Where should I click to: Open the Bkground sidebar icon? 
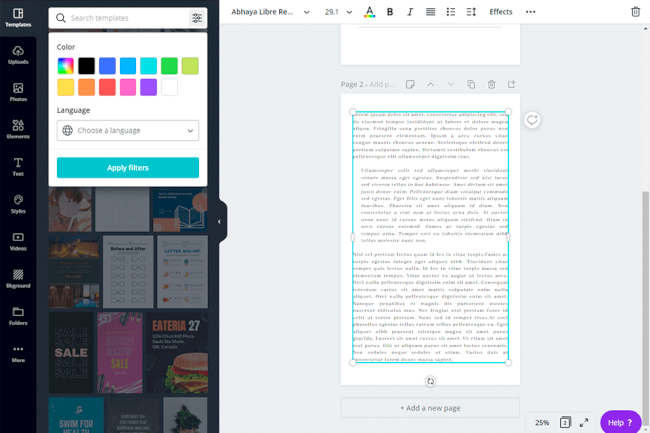click(x=18, y=279)
